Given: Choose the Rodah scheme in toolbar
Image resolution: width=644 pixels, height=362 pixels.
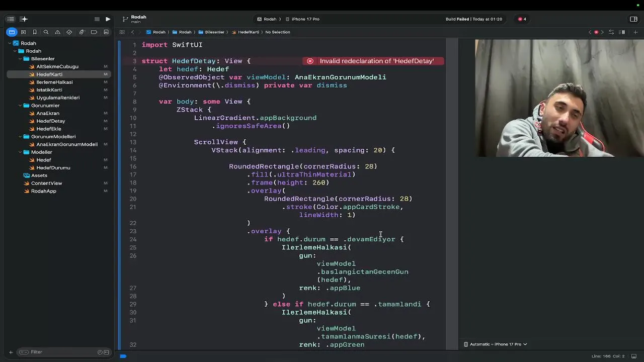Looking at the screenshot, I should [267, 19].
